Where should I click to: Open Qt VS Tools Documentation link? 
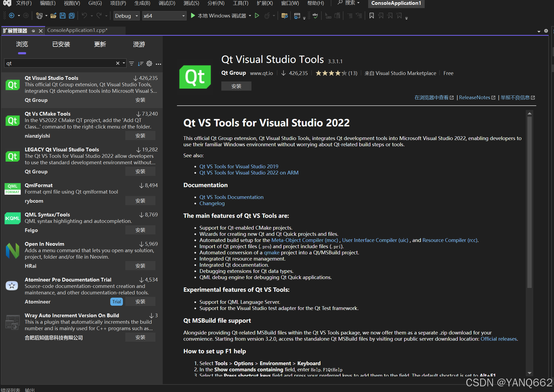[231, 197]
